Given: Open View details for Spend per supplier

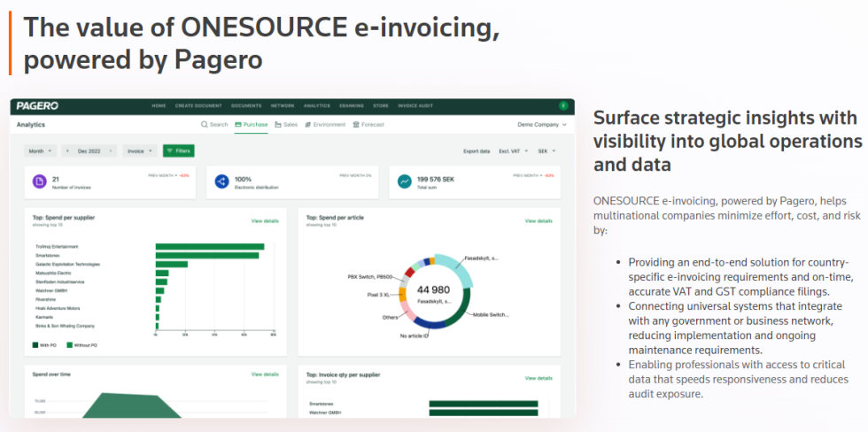Looking at the screenshot, I should pyautogui.click(x=264, y=220).
